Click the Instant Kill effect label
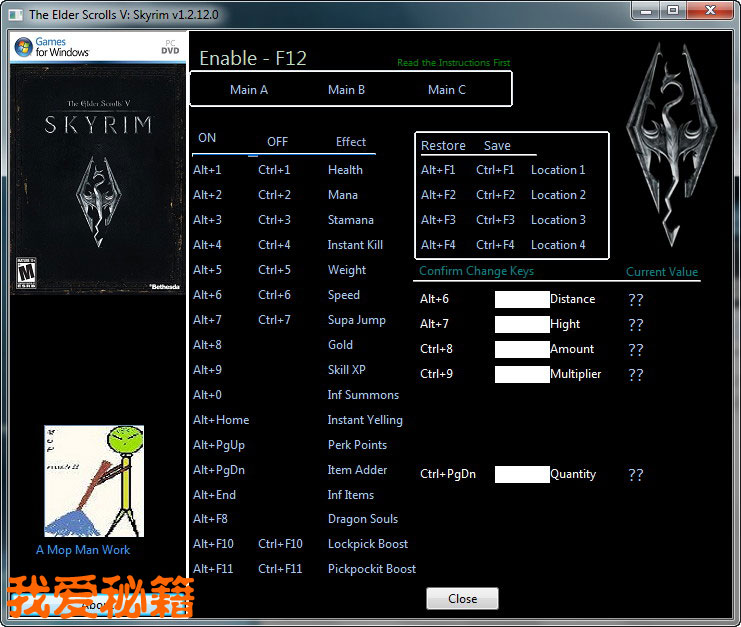The height and width of the screenshot is (627, 741). pos(355,245)
